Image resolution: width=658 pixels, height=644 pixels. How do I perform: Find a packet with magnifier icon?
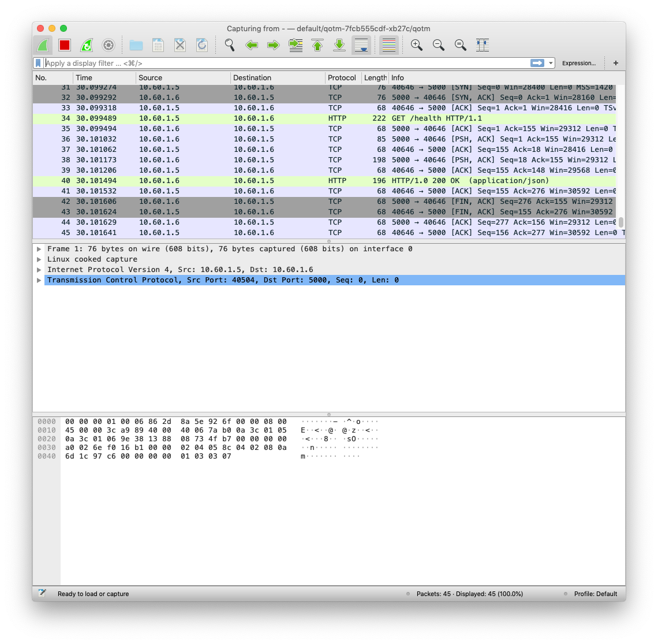tap(230, 46)
